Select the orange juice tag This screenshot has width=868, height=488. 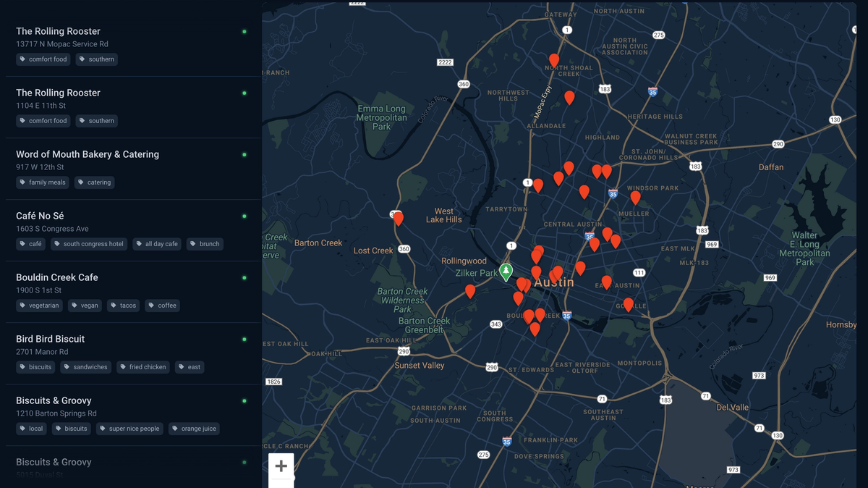[195, 429]
